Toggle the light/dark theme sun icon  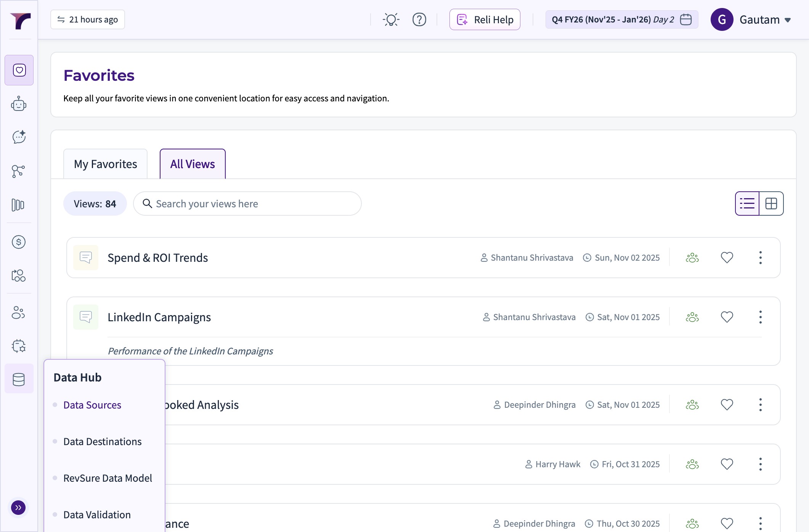pos(391,19)
